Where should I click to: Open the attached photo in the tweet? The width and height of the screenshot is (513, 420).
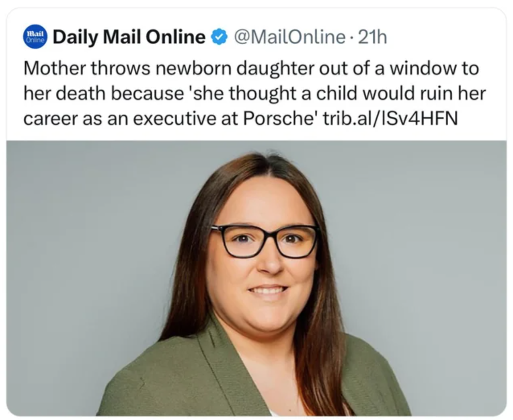256,278
